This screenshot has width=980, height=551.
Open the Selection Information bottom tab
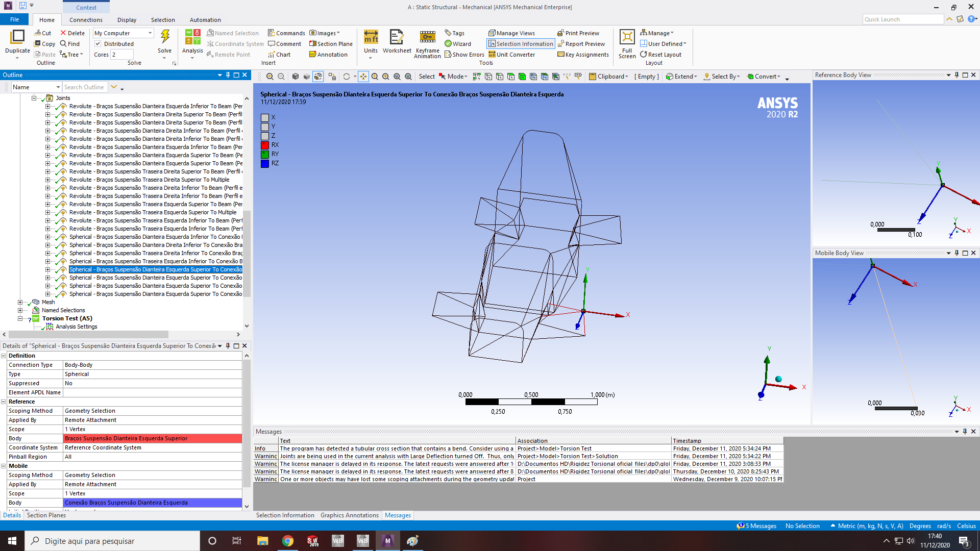tap(285, 515)
